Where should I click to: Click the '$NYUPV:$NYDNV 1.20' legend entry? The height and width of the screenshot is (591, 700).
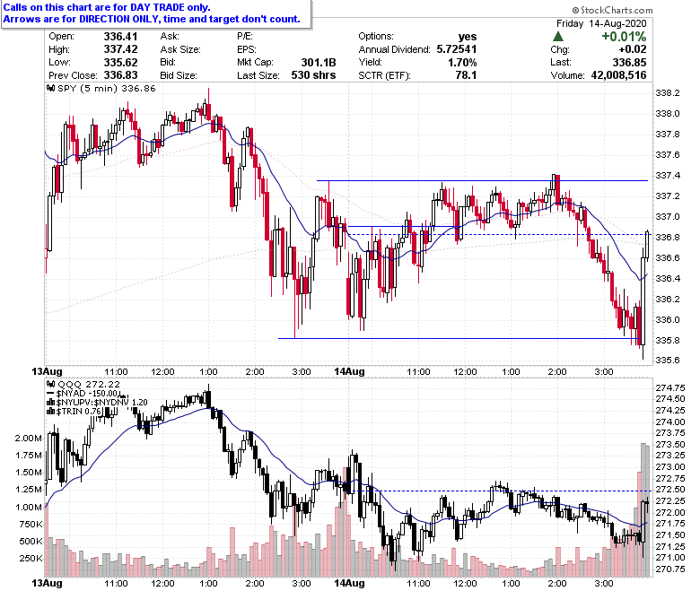[x=101, y=403]
